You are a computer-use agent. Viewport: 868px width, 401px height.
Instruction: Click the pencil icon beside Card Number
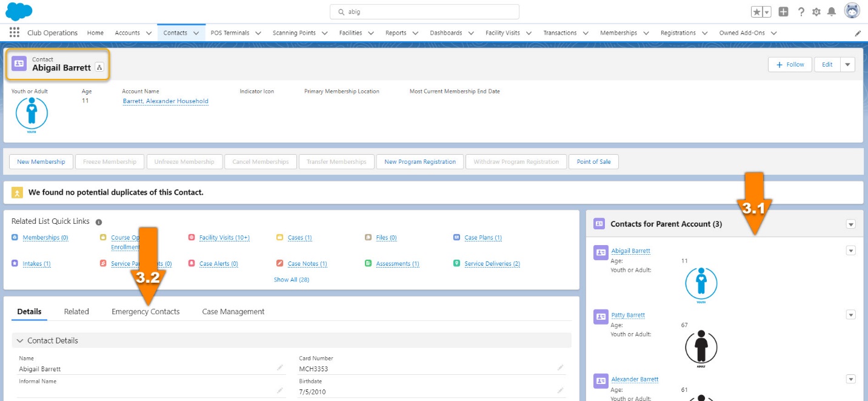(559, 367)
